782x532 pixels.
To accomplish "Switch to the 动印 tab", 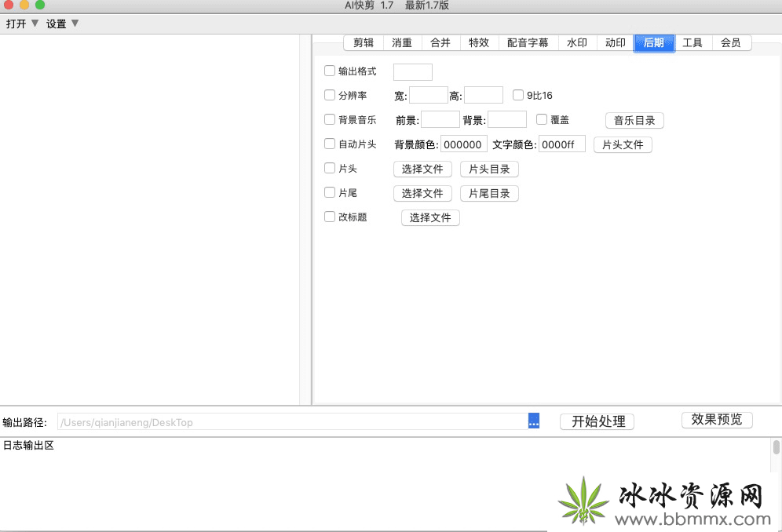I will click(616, 43).
